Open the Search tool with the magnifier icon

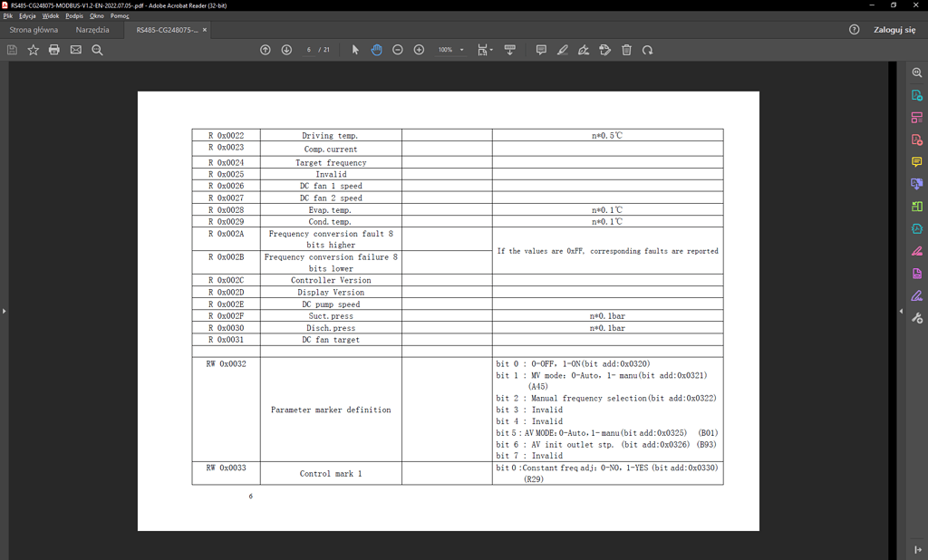point(97,50)
